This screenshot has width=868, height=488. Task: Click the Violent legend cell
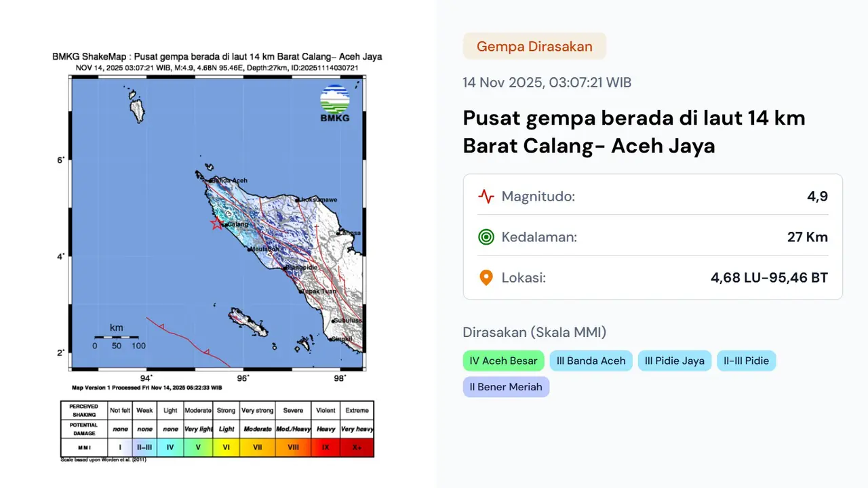click(325, 410)
